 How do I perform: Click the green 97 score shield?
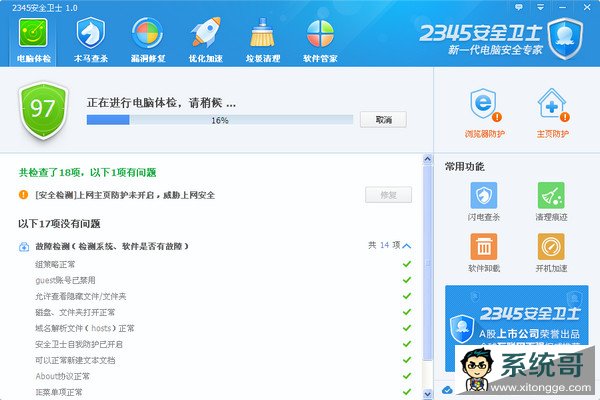click(x=43, y=109)
